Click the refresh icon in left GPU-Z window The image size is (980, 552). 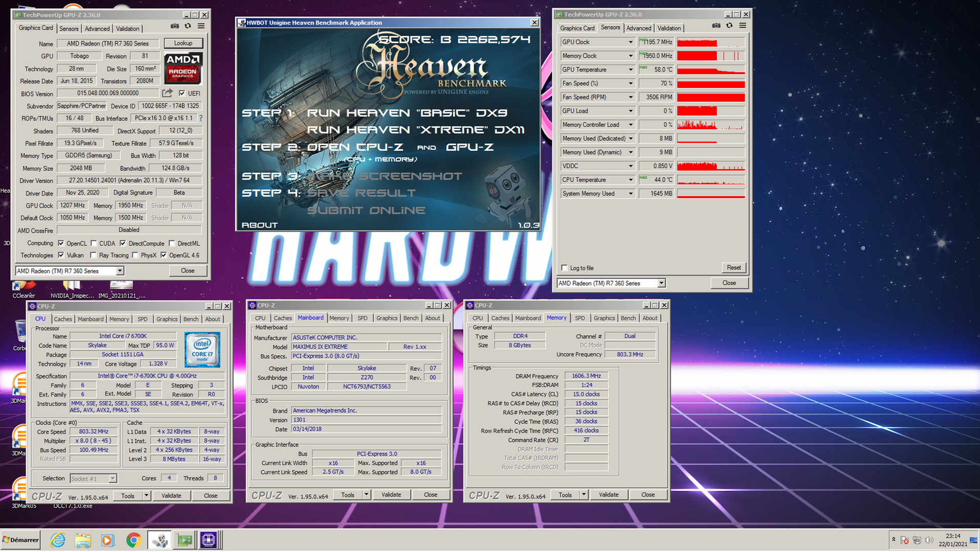point(188,26)
